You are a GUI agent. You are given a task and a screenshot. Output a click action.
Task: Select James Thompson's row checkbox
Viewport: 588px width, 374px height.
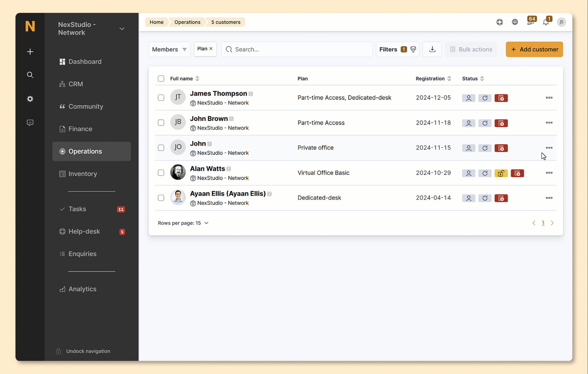(161, 98)
